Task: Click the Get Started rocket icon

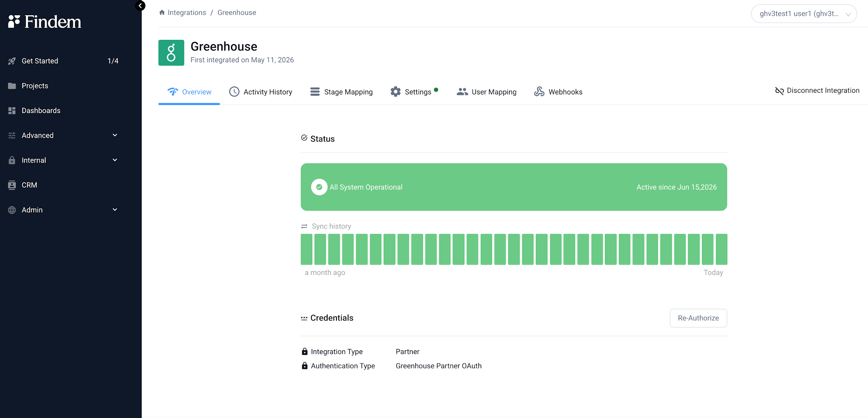Action: (12, 61)
